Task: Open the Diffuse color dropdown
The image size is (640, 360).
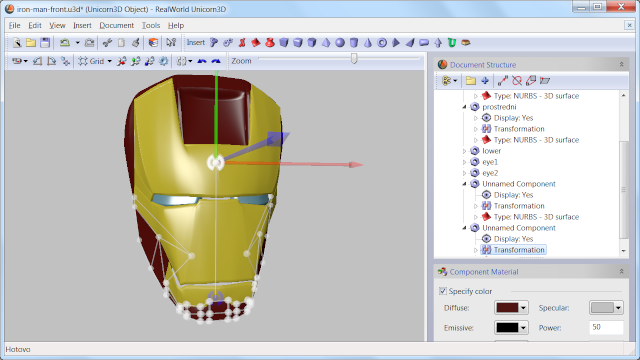Action: click(x=523, y=308)
